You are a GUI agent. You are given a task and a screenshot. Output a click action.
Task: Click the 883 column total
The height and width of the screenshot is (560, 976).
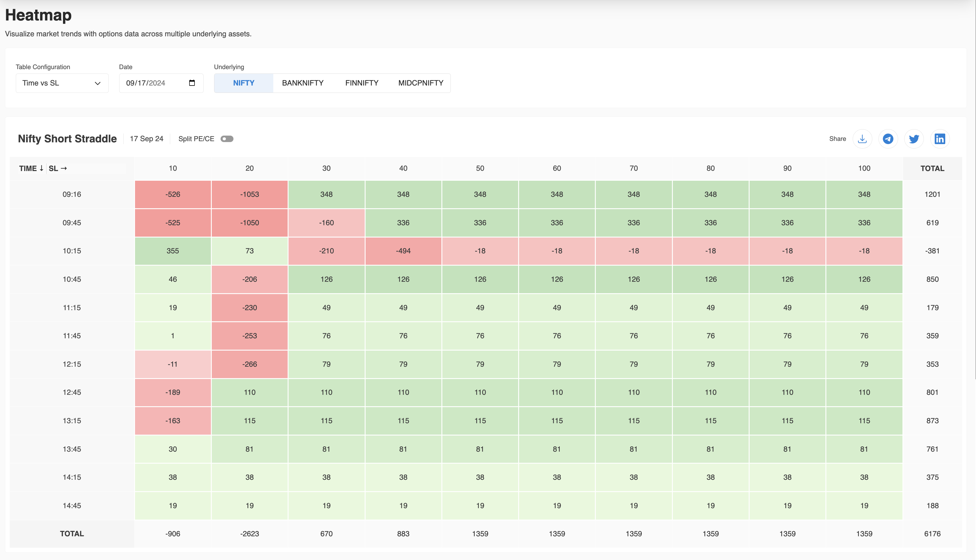point(403,534)
